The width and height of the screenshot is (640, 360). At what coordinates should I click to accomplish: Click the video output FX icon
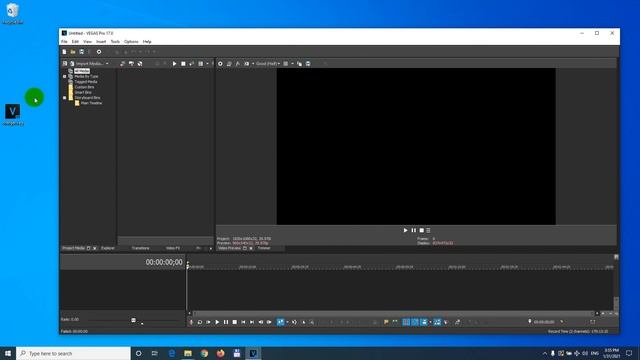click(x=238, y=64)
